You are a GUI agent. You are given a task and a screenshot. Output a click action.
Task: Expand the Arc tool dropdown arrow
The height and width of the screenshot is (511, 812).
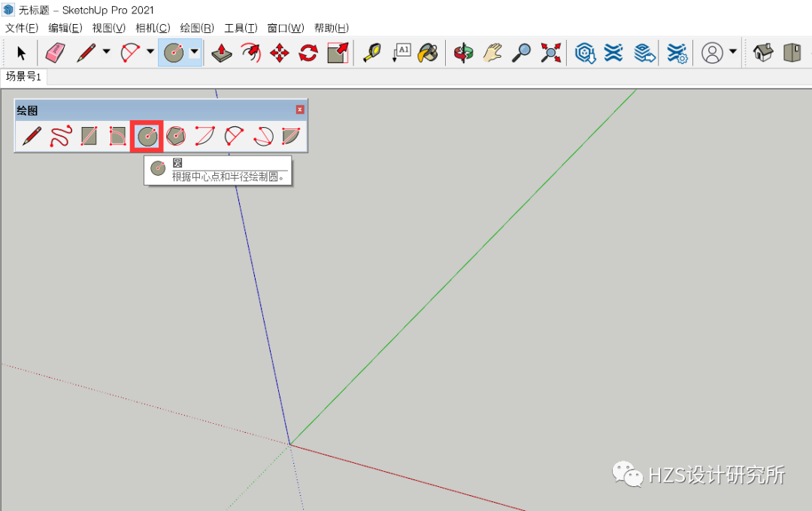149,53
